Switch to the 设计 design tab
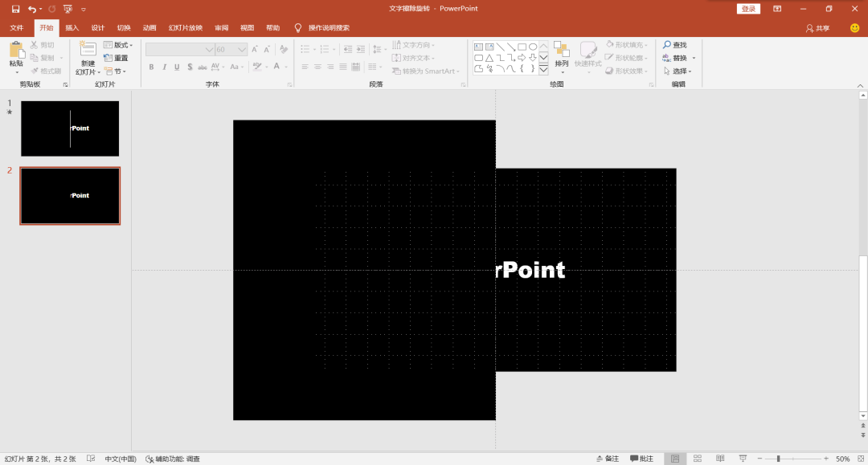The height and width of the screenshot is (465, 868). (98, 28)
